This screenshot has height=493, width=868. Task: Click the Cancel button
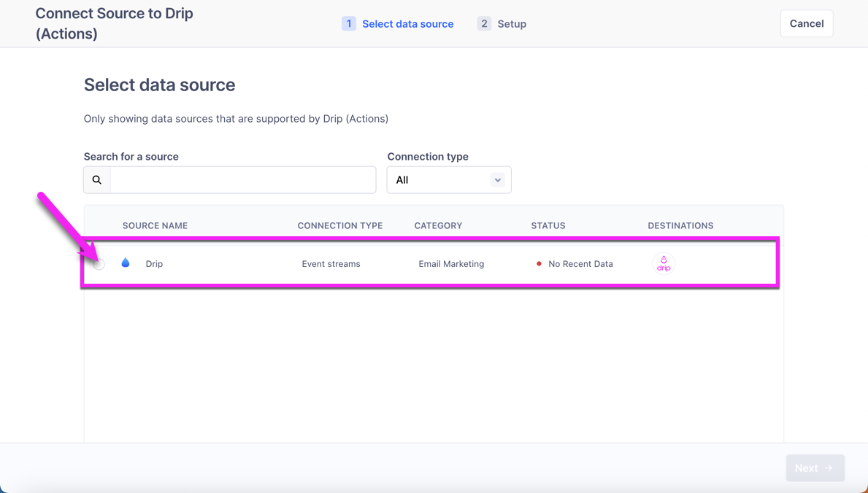coord(807,24)
